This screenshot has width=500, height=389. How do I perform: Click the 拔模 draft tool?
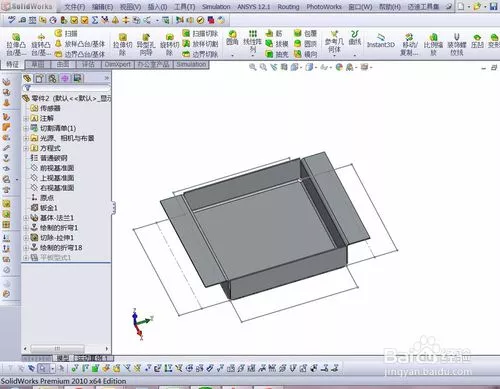277,44
